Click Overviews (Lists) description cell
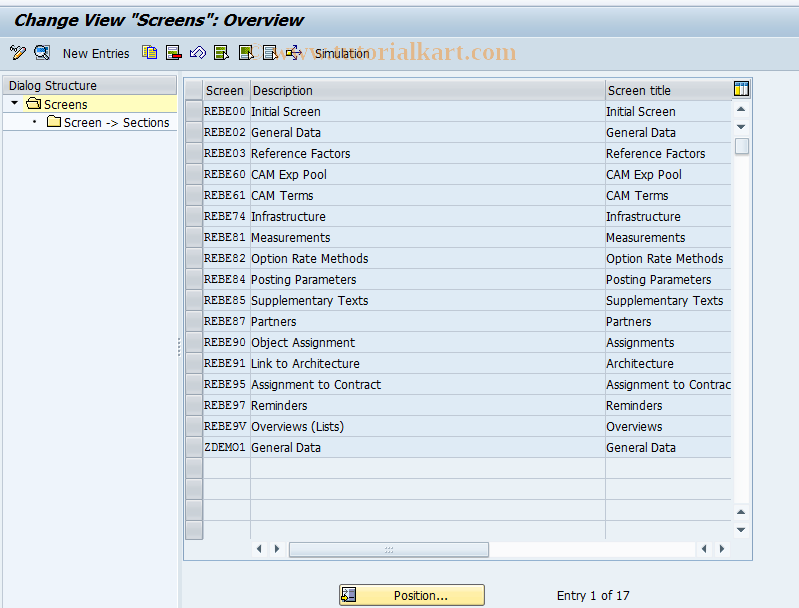799x608 pixels. click(x=428, y=427)
